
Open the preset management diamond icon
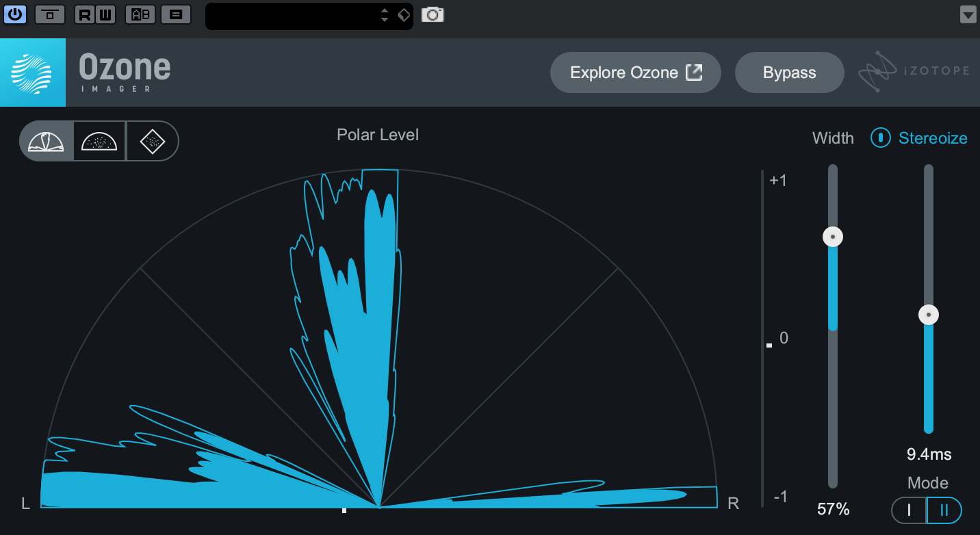tap(404, 14)
